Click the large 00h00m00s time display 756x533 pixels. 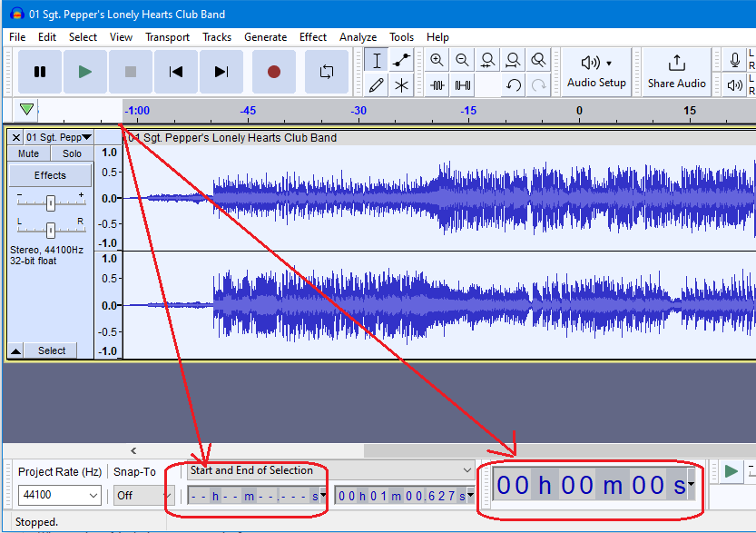tap(591, 485)
